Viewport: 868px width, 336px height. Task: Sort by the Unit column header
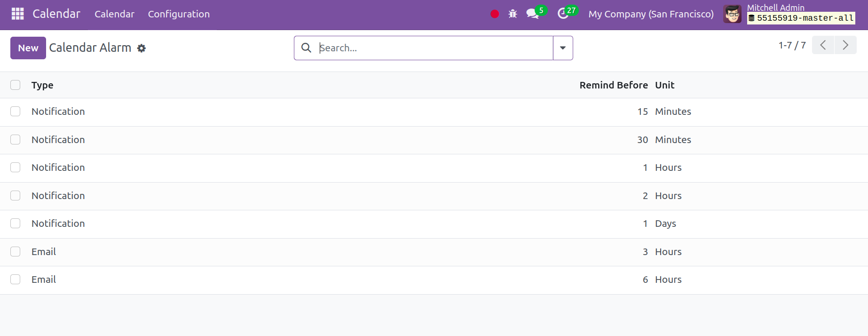coord(664,85)
